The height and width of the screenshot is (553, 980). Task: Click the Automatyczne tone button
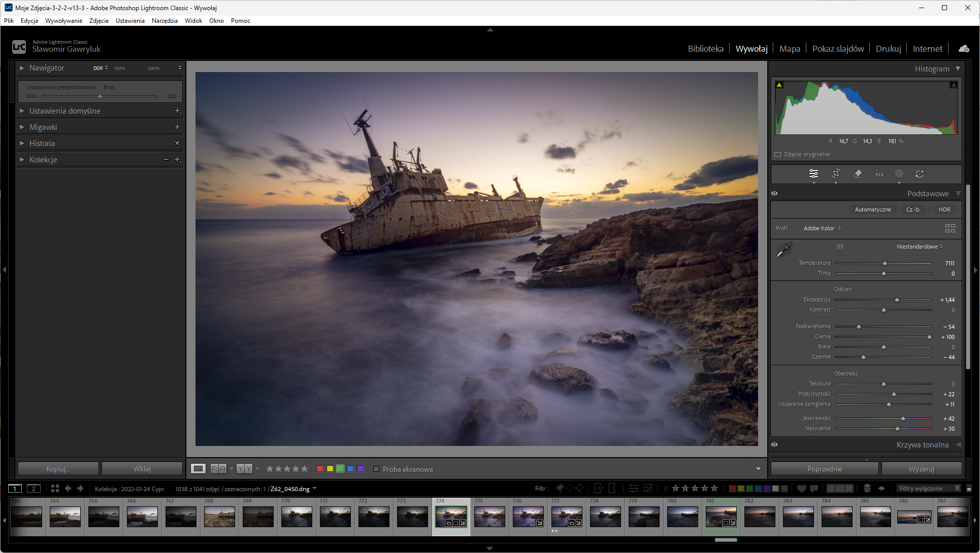pyautogui.click(x=872, y=210)
